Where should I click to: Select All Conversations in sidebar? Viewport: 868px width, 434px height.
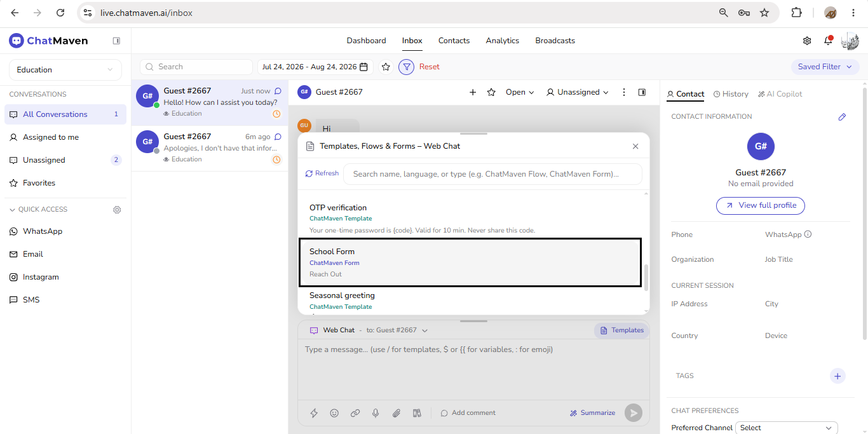65,114
